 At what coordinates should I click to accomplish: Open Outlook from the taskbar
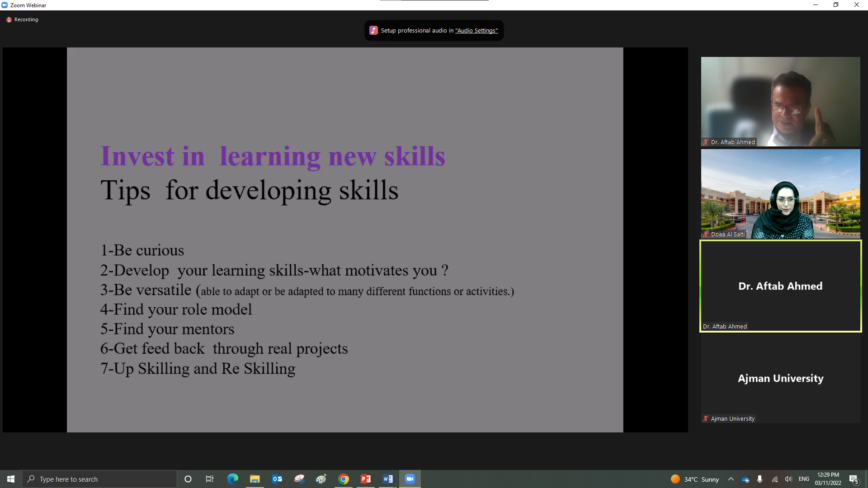tap(277, 479)
